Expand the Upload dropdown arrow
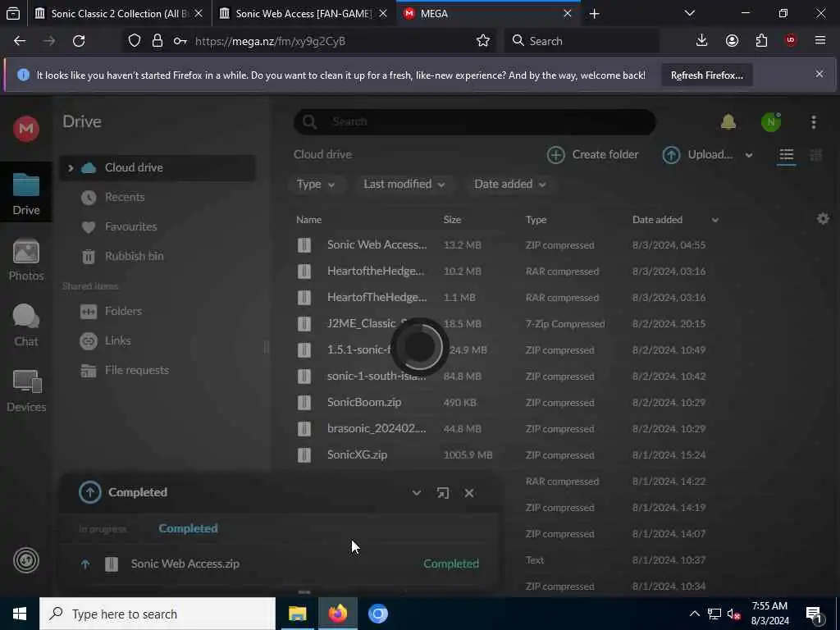 pyautogui.click(x=748, y=155)
